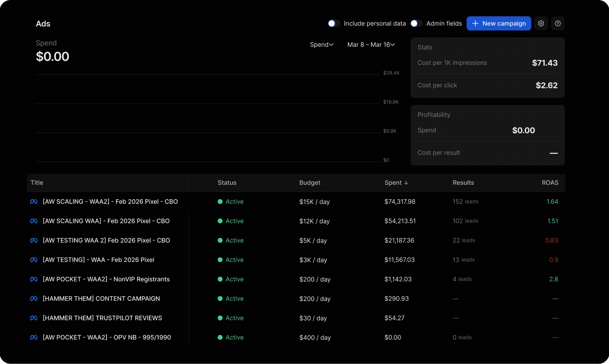Click the 0.9 ROAS value
This screenshot has height=364, width=609.
point(554,260)
